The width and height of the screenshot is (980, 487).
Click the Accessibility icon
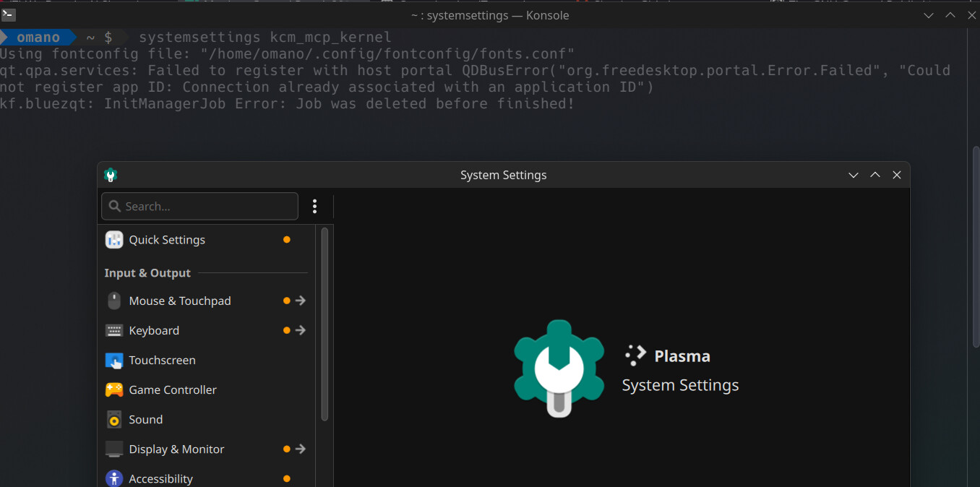(x=114, y=478)
